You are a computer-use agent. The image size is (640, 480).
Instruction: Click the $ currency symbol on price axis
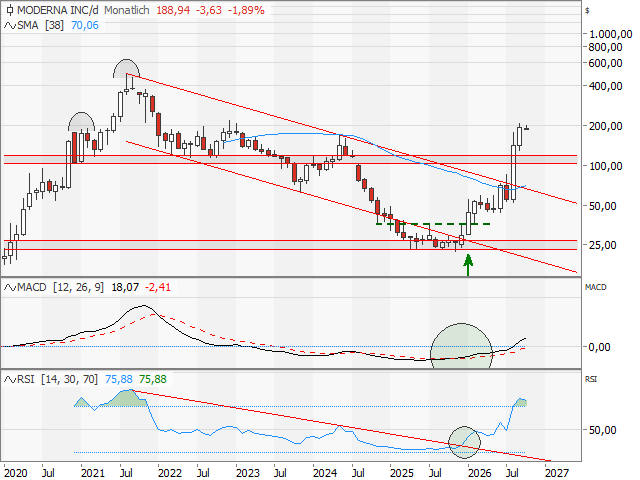pos(587,11)
